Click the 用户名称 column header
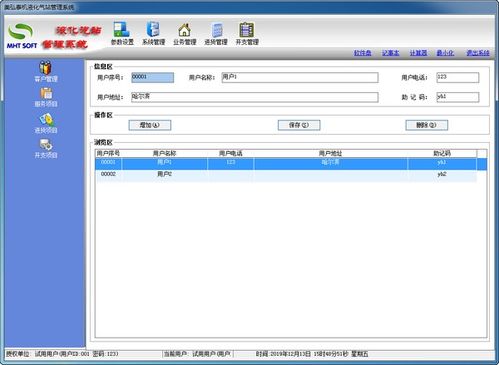 tap(164, 153)
